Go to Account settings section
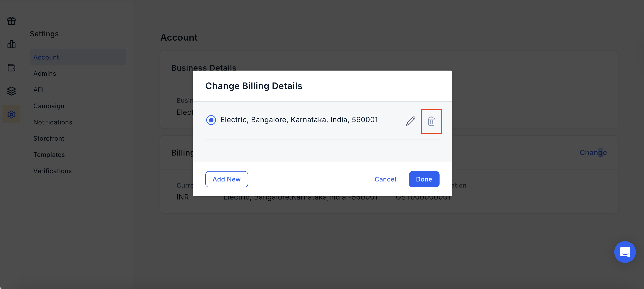Screen dimensions: 644x289 pos(77,57)
